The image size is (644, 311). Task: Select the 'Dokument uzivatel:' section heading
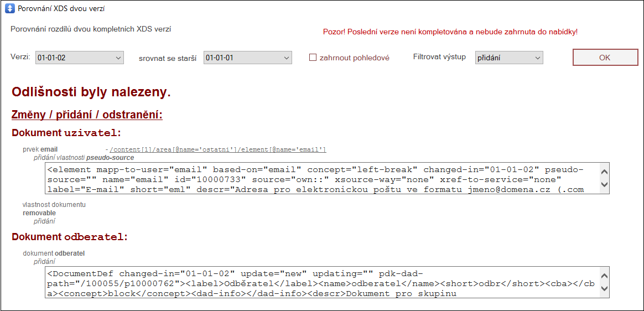(66, 133)
